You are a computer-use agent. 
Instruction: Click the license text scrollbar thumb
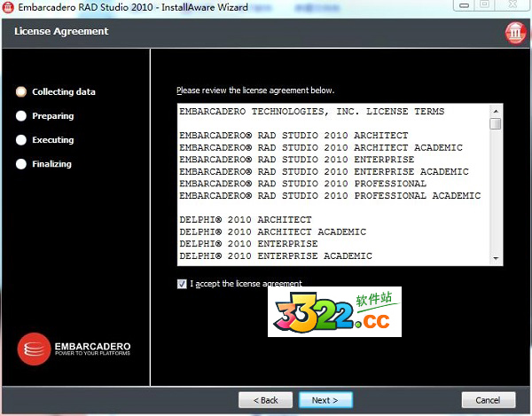[x=496, y=124]
